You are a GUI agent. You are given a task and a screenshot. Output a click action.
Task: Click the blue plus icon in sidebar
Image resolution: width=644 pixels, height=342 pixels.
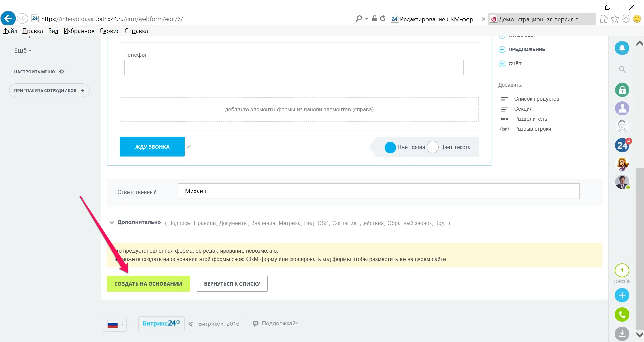pyautogui.click(x=622, y=295)
